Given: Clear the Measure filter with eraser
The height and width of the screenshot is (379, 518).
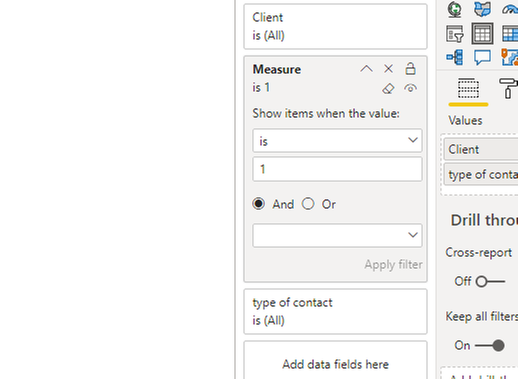Looking at the screenshot, I should pyautogui.click(x=388, y=89).
